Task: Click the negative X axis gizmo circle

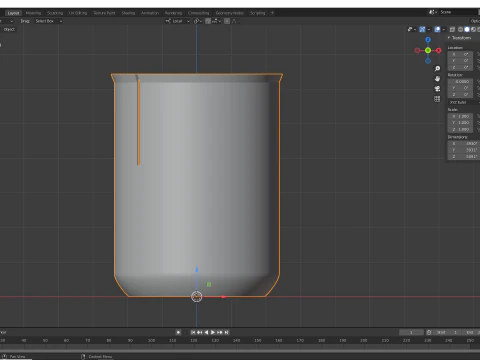Action: pos(417,50)
